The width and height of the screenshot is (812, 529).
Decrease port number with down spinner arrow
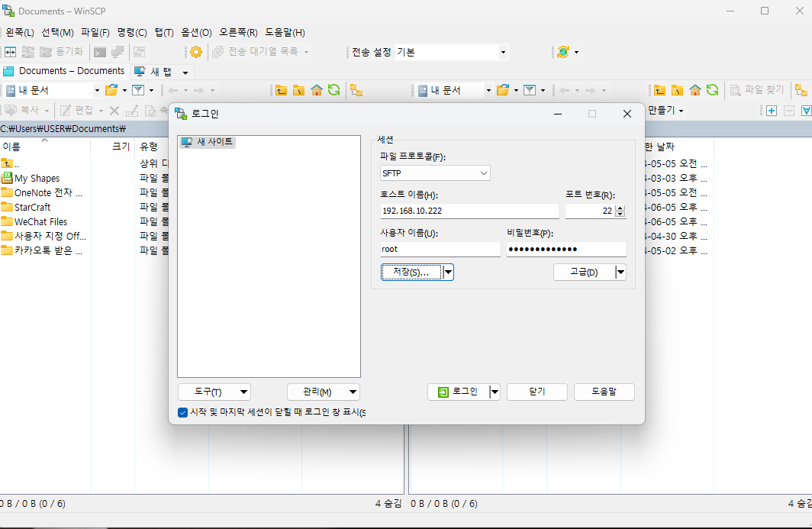[620, 214]
